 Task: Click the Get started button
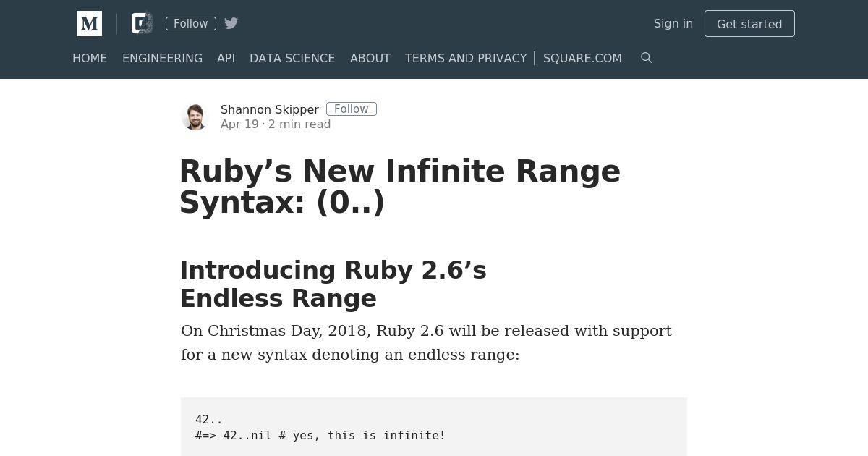(x=749, y=24)
